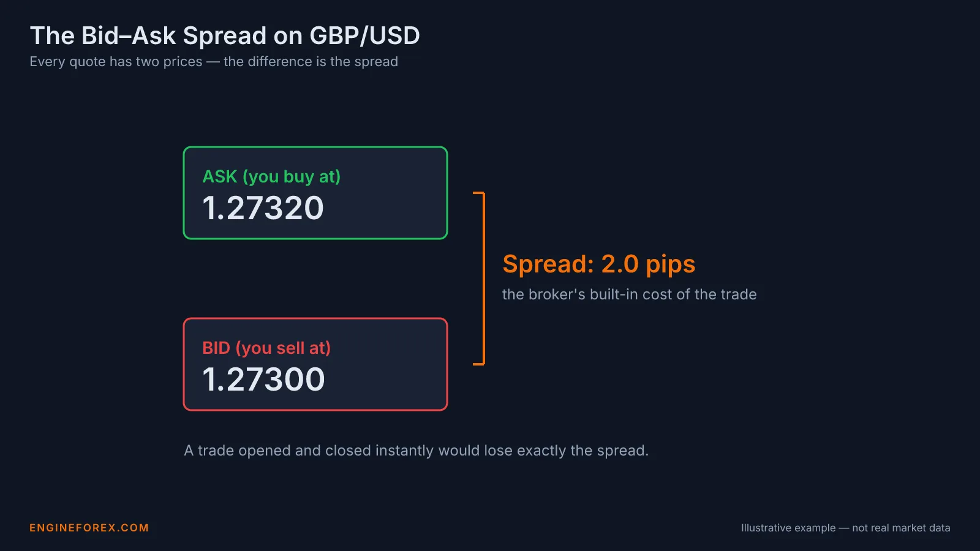Image resolution: width=980 pixels, height=551 pixels.
Task: Click the green 'ASK (you buy at)' label
Action: [271, 177]
